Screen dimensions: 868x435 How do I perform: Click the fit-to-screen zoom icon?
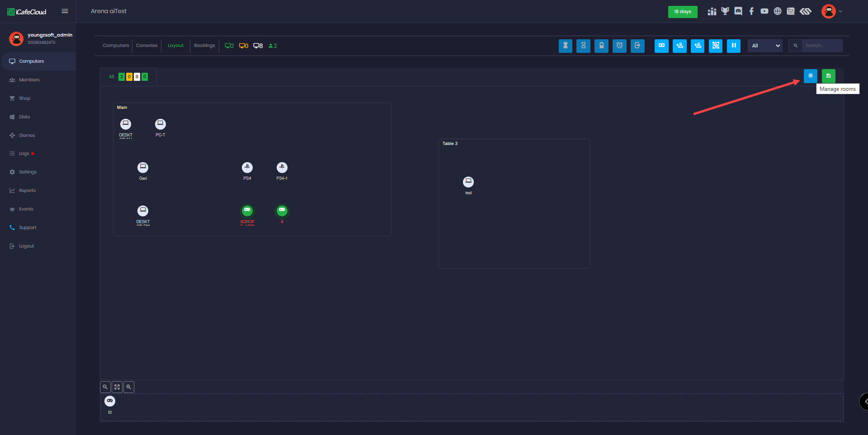[117, 387]
